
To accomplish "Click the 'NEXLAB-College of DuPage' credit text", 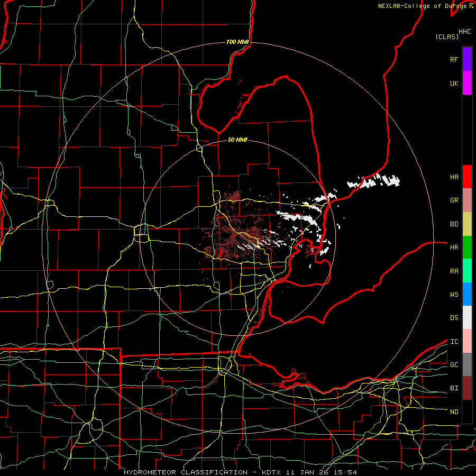I will coord(422,6).
